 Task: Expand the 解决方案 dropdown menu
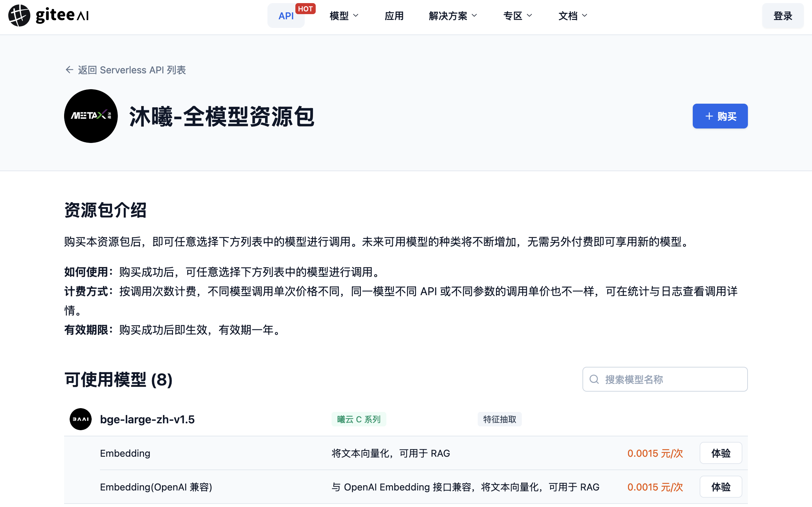453,16
